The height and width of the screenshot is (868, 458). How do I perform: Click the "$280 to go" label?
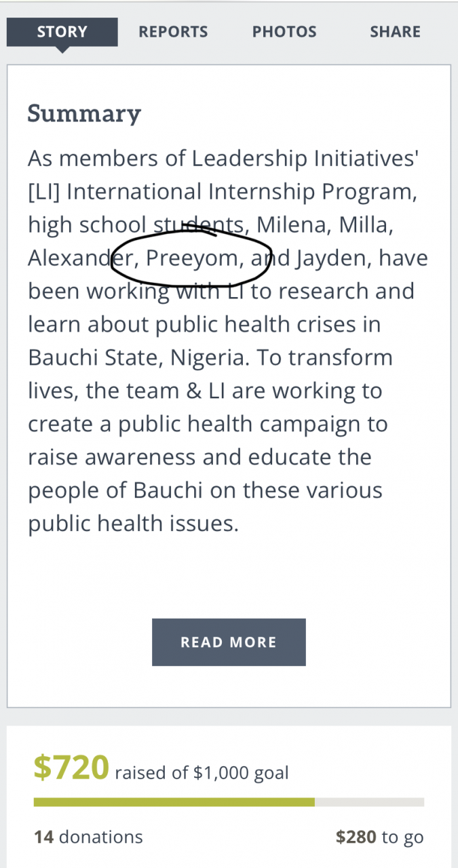pyautogui.click(x=379, y=837)
